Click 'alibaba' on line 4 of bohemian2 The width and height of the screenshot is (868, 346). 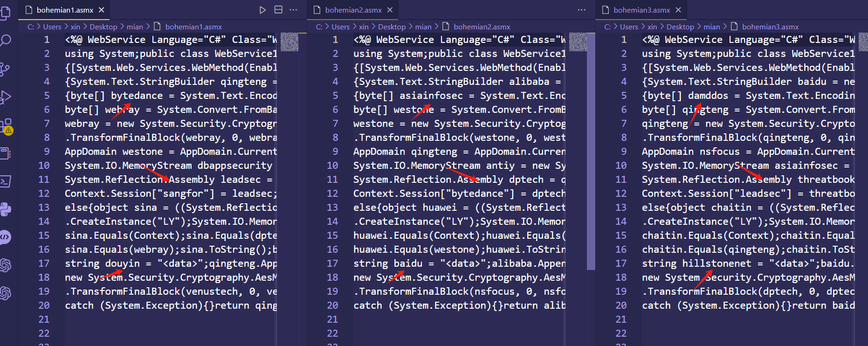click(529, 82)
